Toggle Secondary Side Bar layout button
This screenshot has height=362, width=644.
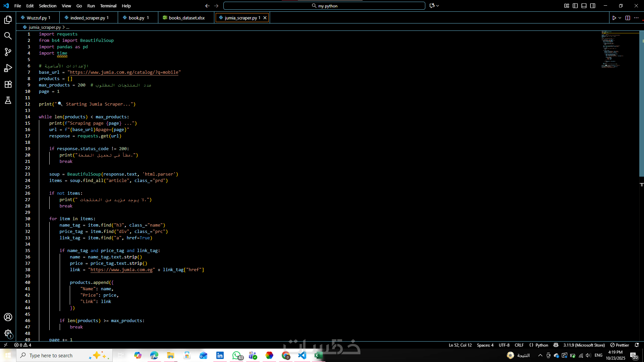coord(593,6)
